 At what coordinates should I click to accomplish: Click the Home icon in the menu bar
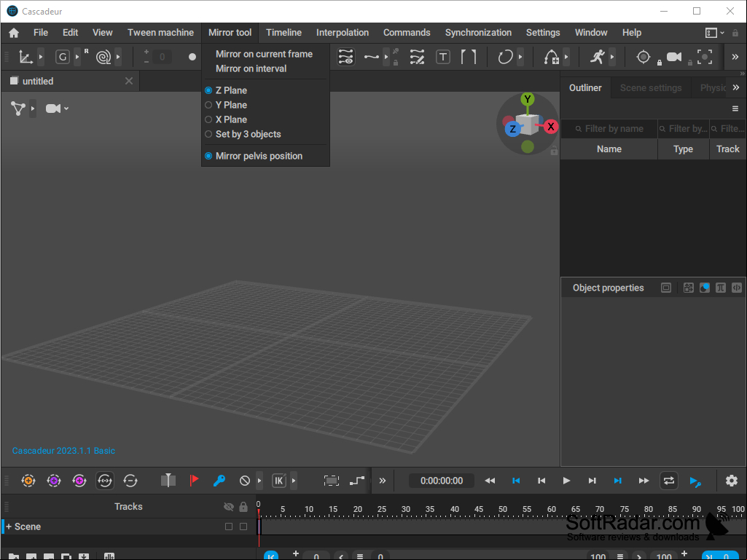(x=14, y=33)
